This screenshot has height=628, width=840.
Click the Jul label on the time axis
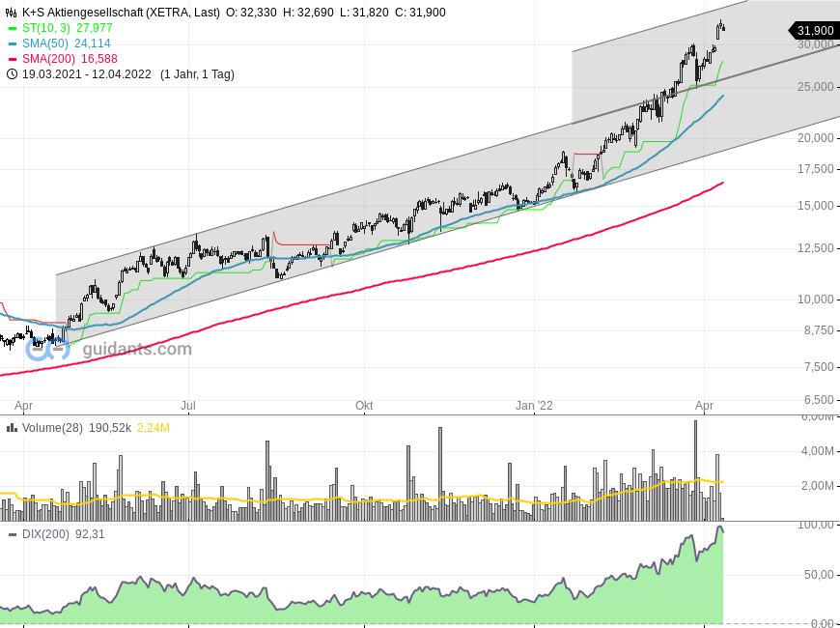click(187, 406)
